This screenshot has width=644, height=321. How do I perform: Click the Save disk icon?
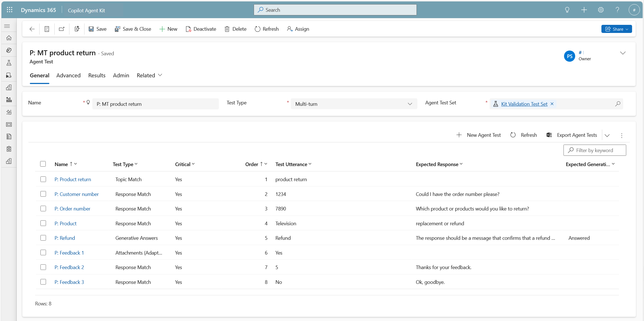[91, 29]
